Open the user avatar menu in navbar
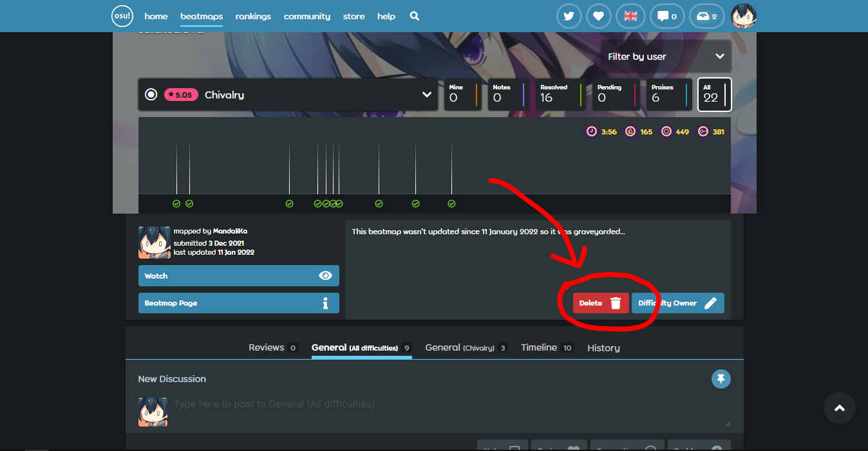 point(744,16)
